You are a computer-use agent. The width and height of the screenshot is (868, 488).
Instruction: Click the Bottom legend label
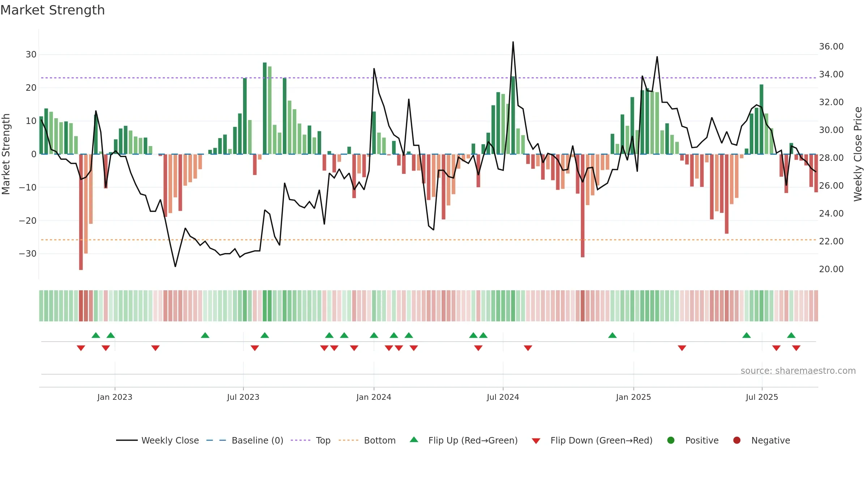point(380,440)
